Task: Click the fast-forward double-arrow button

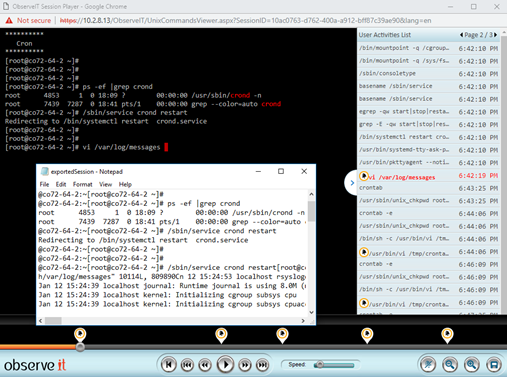Action: tap(245, 365)
